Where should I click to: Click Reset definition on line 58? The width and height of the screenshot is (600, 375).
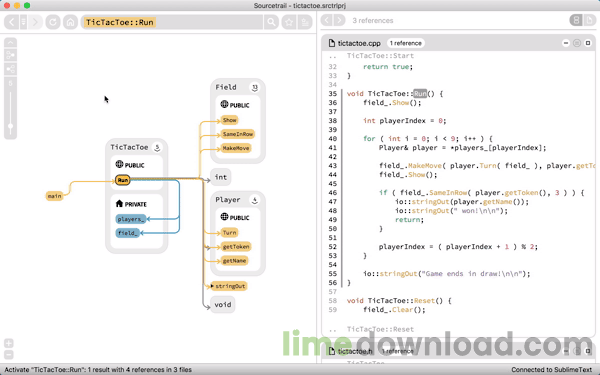424,301
